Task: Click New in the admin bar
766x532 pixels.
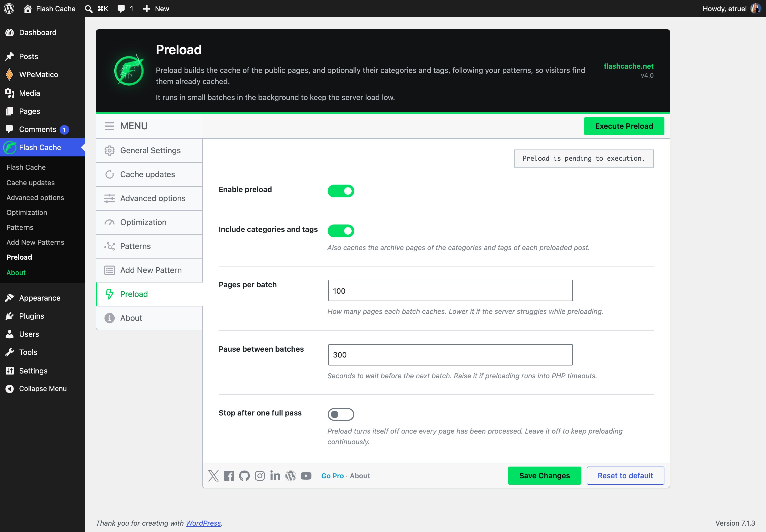Action: pyautogui.click(x=156, y=9)
